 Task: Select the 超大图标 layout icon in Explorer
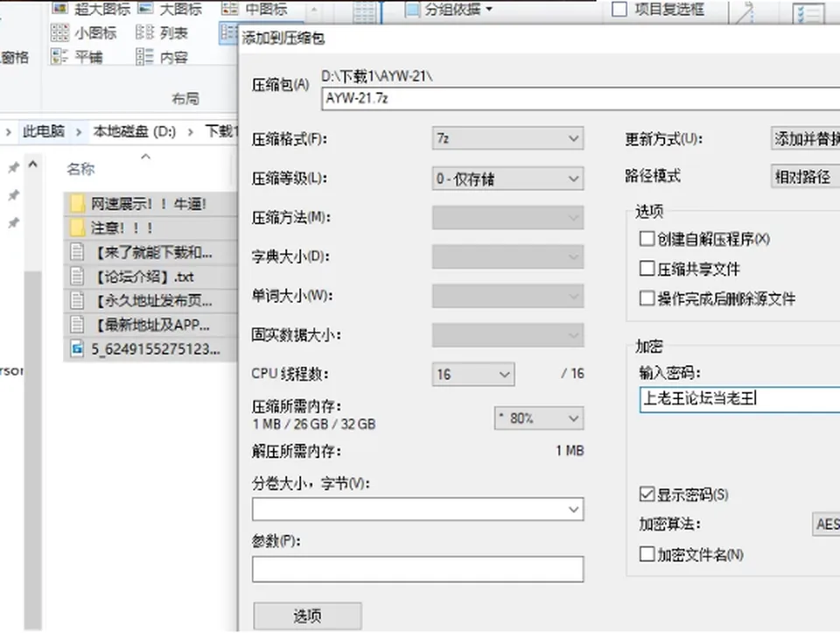pyautogui.click(x=59, y=8)
